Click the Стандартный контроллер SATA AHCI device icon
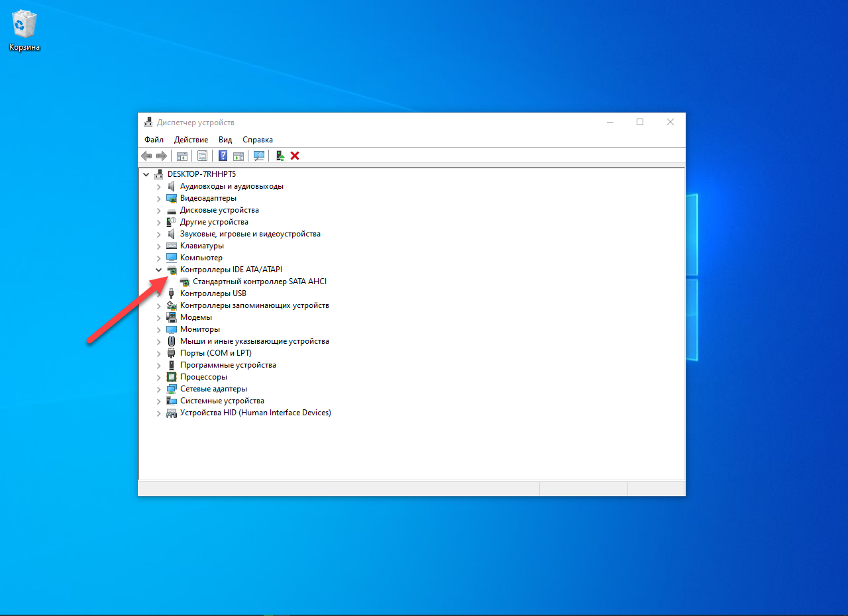 click(184, 282)
